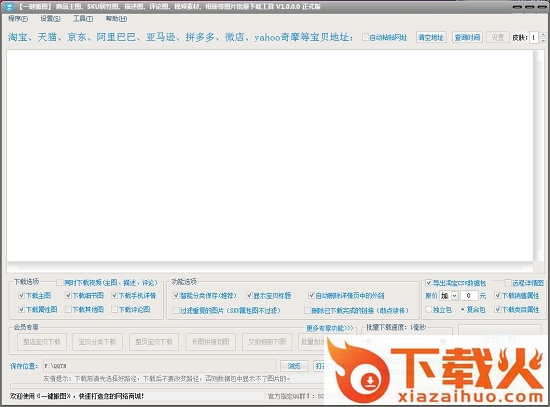Open the 工具(T) menu
This screenshot has width=550, height=407.
tap(83, 19)
